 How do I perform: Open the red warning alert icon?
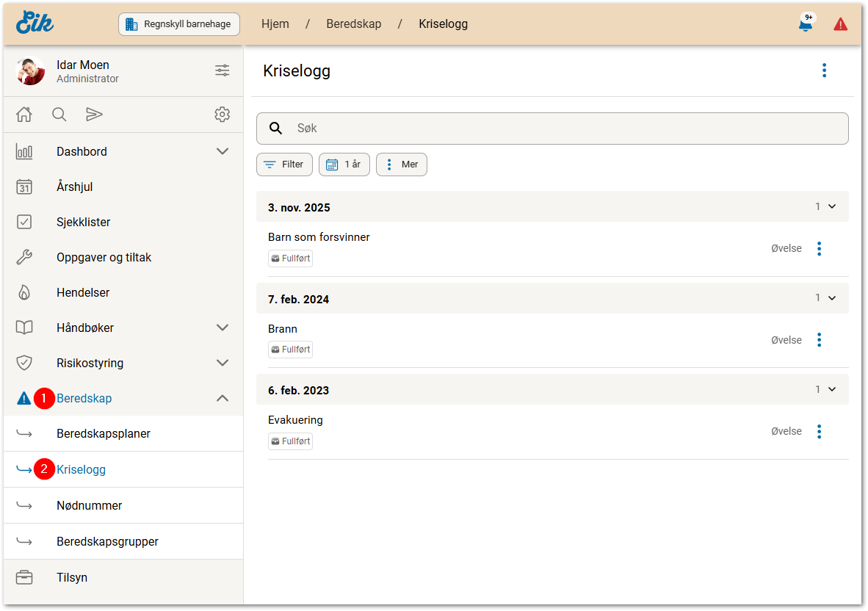[x=840, y=24]
